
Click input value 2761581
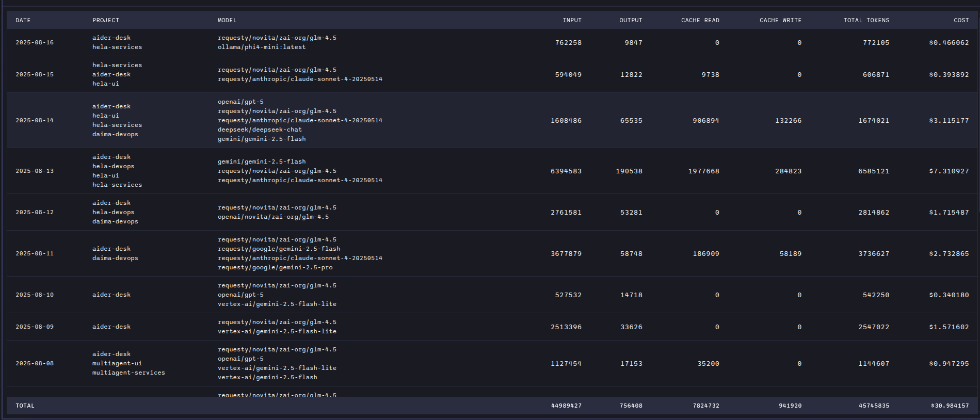click(566, 212)
